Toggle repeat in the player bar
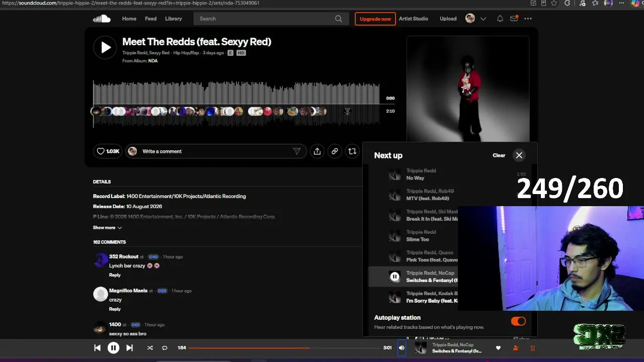 (165, 347)
